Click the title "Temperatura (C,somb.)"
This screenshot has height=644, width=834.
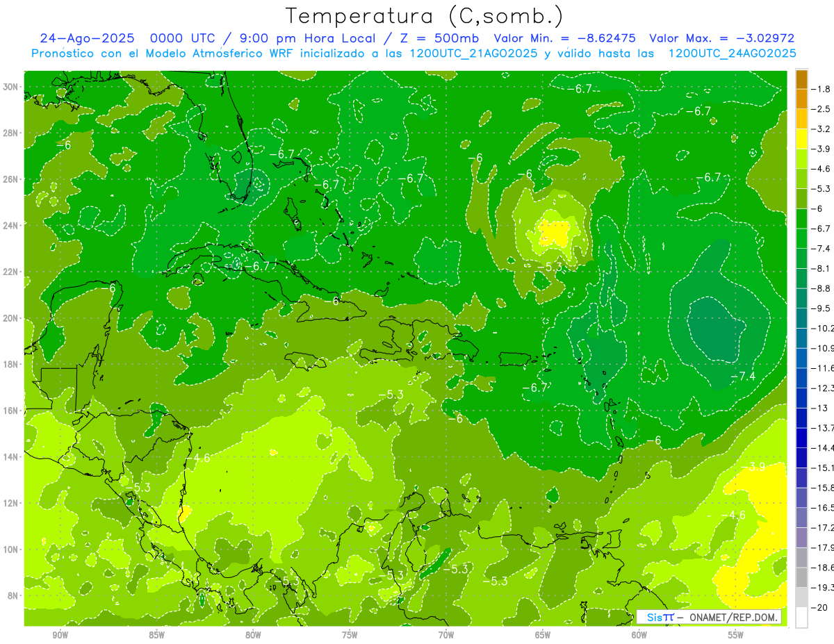(425, 16)
